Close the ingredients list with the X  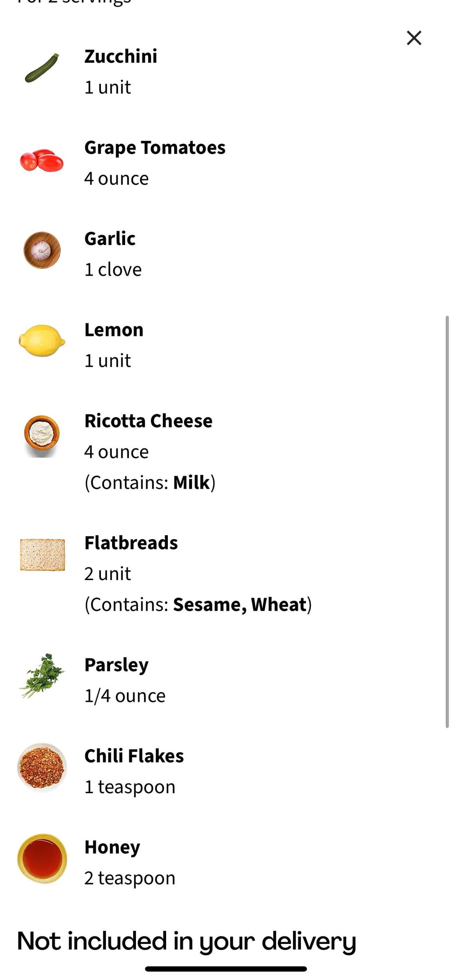click(x=414, y=38)
